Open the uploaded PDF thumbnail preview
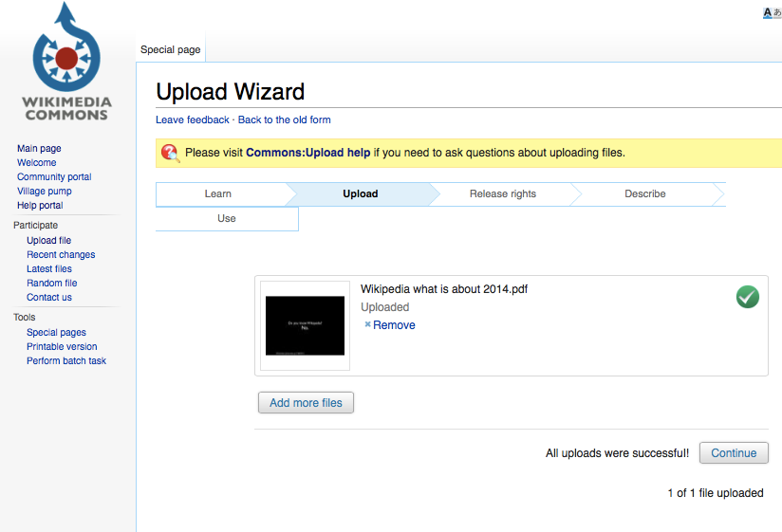The width and height of the screenshot is (782, 532). tap(305, 325)
